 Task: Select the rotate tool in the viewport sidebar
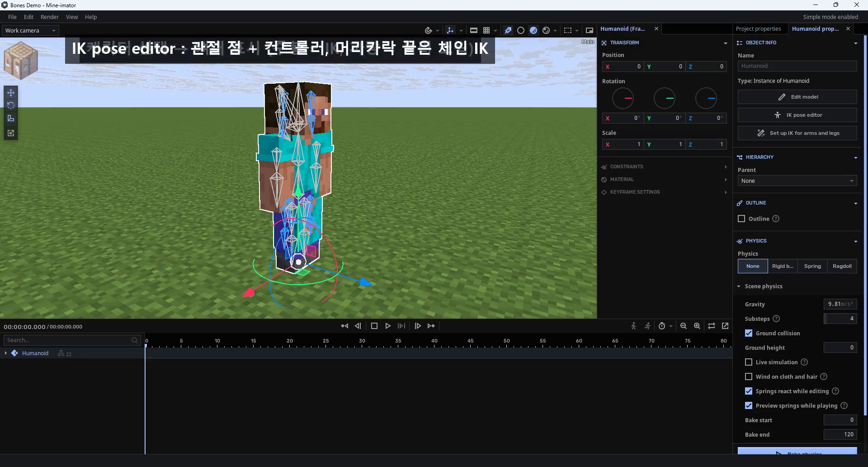point(11,105)
